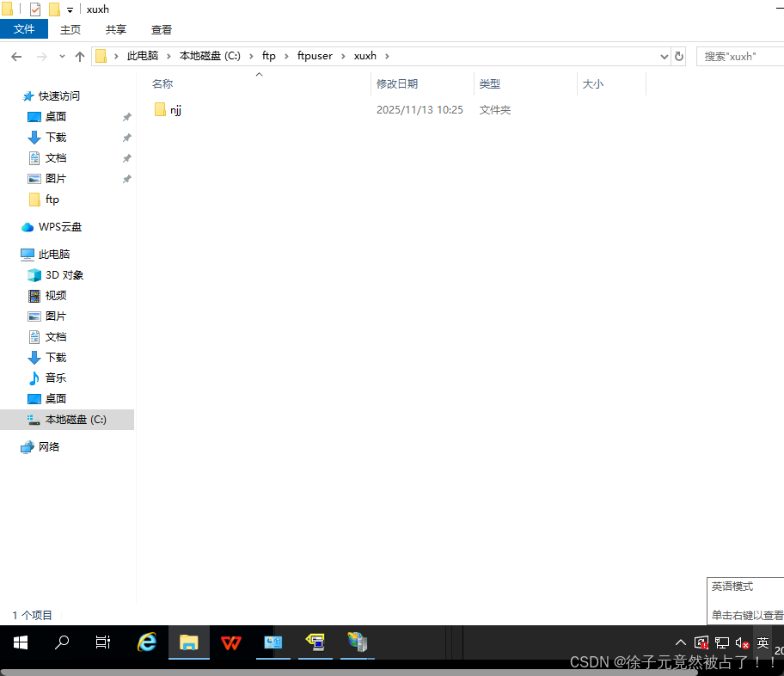
Task: Switch input method via the 英 indicator
Action: pos(762,642)
